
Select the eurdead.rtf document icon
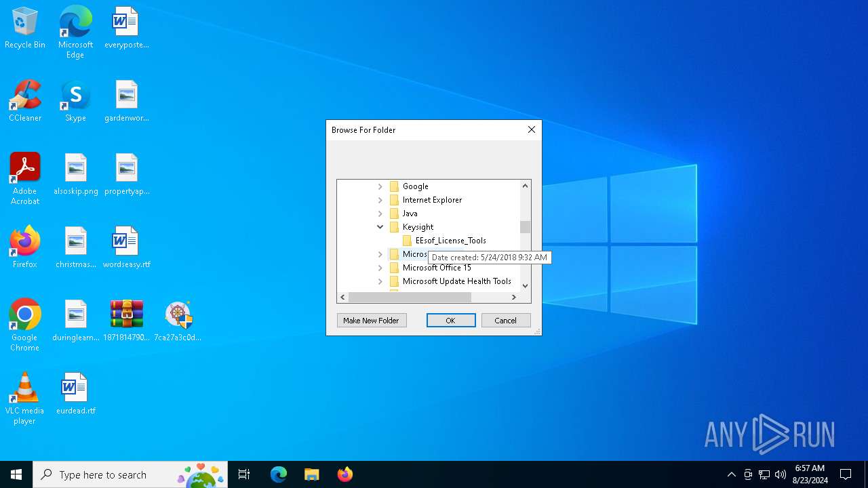[x=75, y=394]
